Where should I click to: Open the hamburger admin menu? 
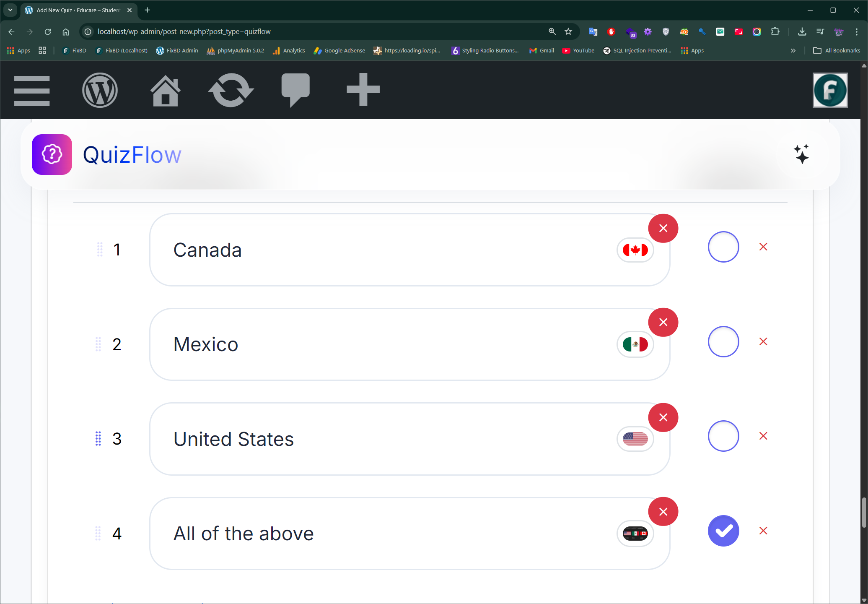tap(32, 91)
